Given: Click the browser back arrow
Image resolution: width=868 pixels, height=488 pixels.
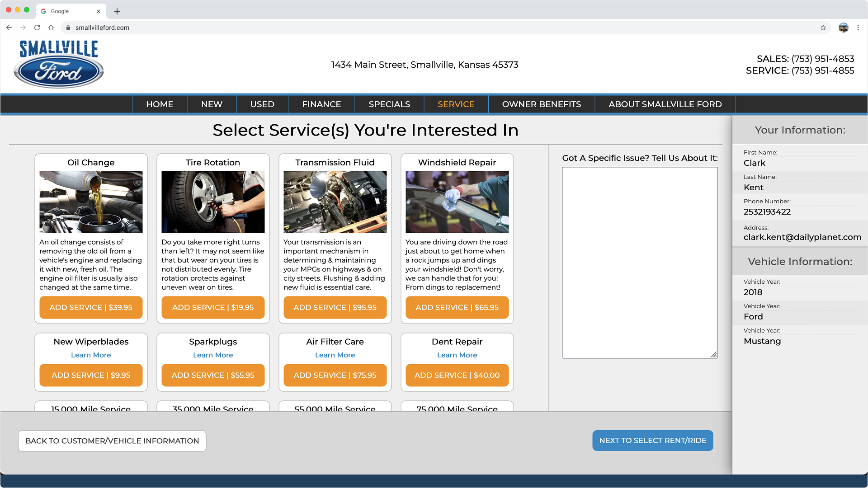Looking at the screenshot, I should 9,28.
